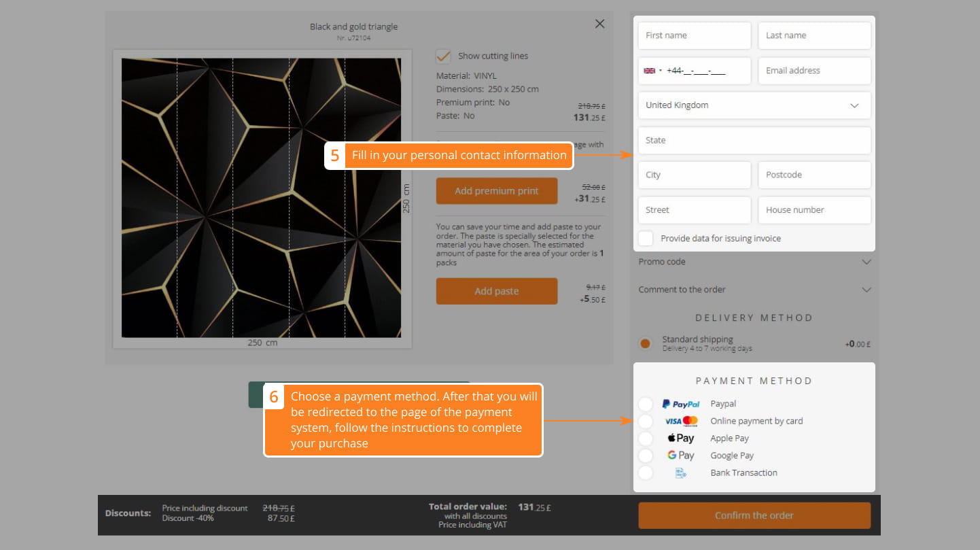Toggle the Show cutting lines checkbox
The height and width of the screenshot is (550, 980).
(x=444, y=56)
